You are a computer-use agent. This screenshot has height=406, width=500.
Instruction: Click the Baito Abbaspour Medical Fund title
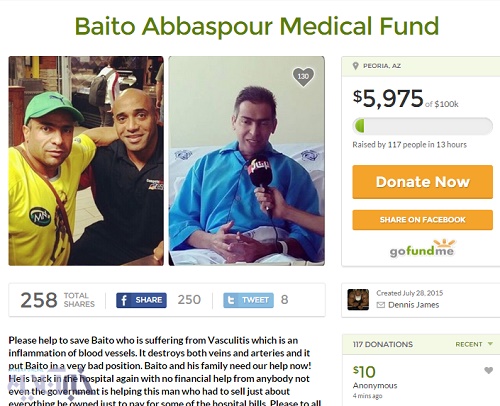coord(257,26)
